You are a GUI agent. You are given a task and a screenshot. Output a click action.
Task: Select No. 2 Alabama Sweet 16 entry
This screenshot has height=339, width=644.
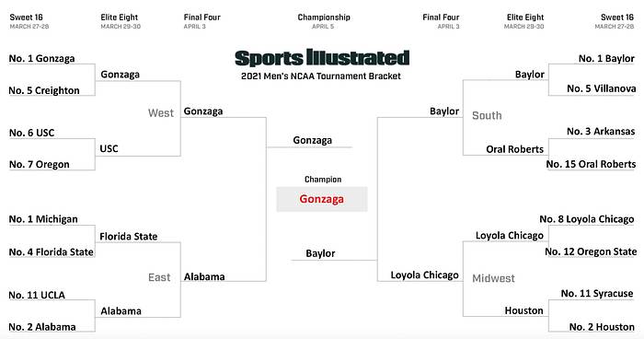[x=42, y=327]
